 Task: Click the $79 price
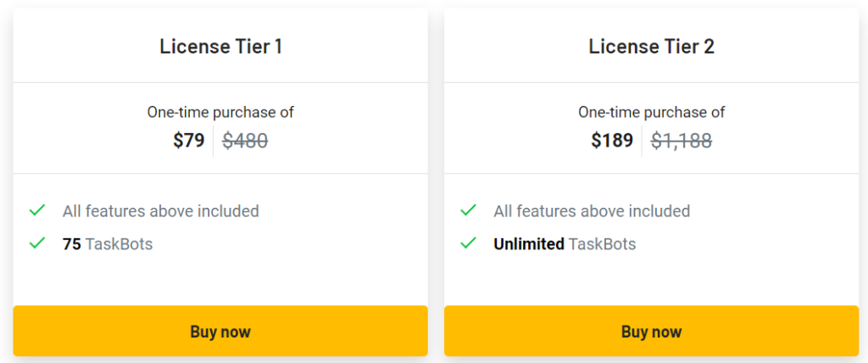click(189, 141)
